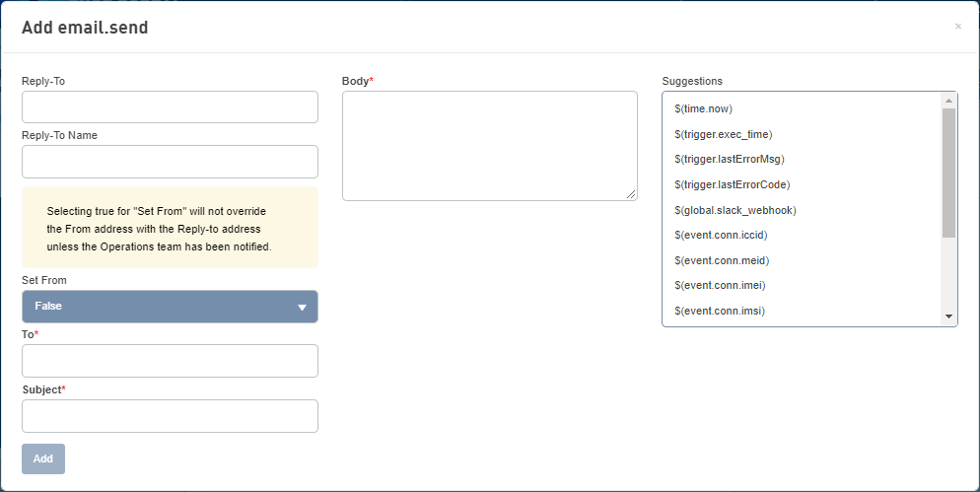Select the Subject input field

tap(170, 416)
